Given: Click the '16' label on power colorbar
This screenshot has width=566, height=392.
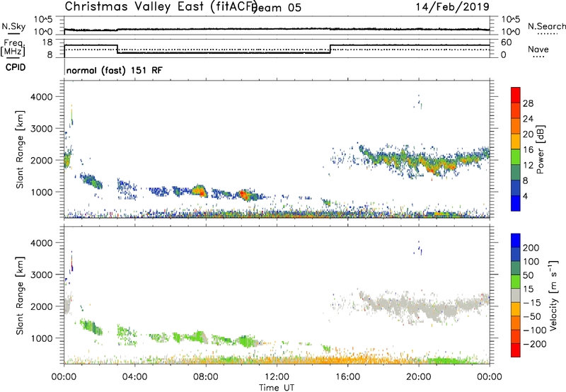Looking at the screenshot, I should pos(528,150).
